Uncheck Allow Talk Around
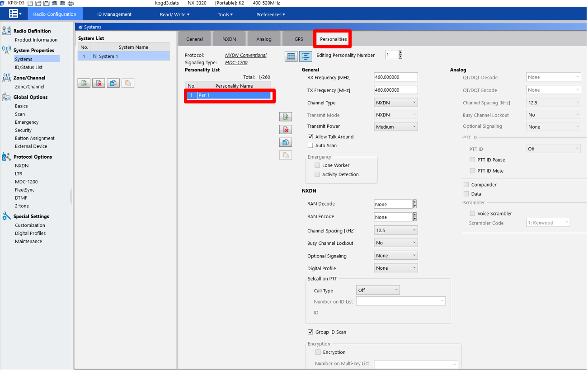 (x=310, y=136)
